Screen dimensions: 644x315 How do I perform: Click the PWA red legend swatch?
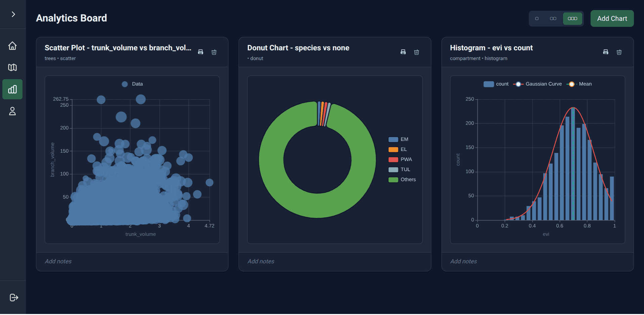pos(393,159)
